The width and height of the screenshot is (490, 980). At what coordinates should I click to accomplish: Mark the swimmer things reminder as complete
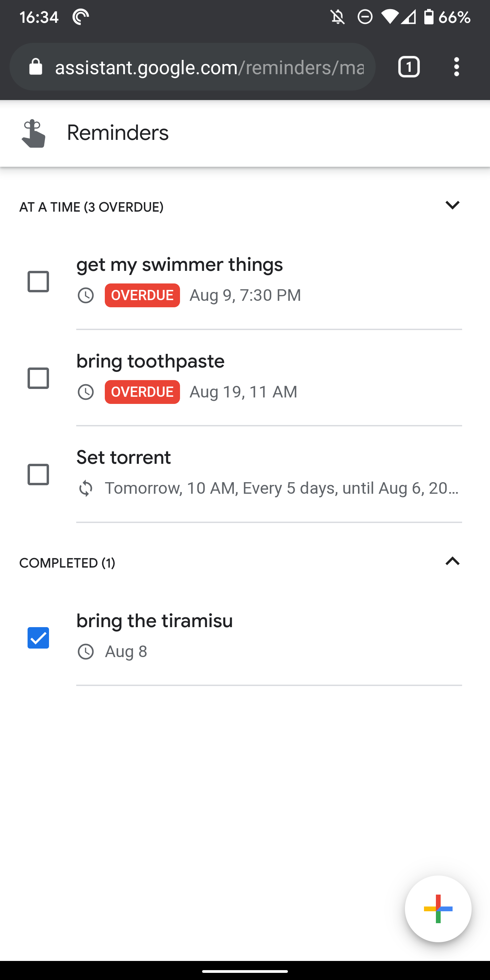[38, 281]
